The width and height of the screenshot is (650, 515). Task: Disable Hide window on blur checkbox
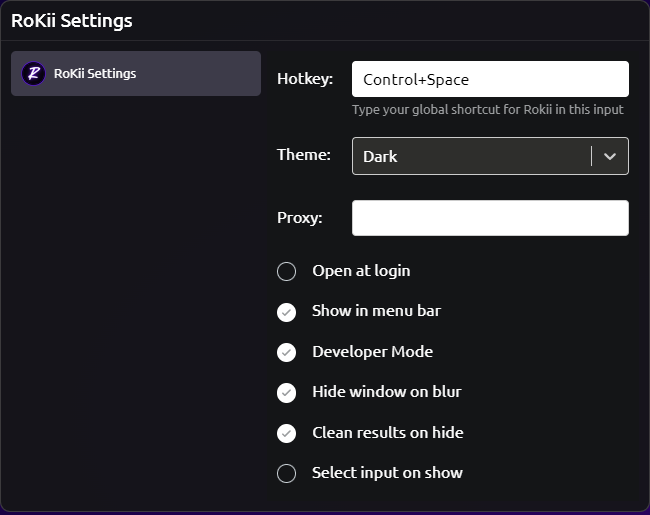point(286,393)
